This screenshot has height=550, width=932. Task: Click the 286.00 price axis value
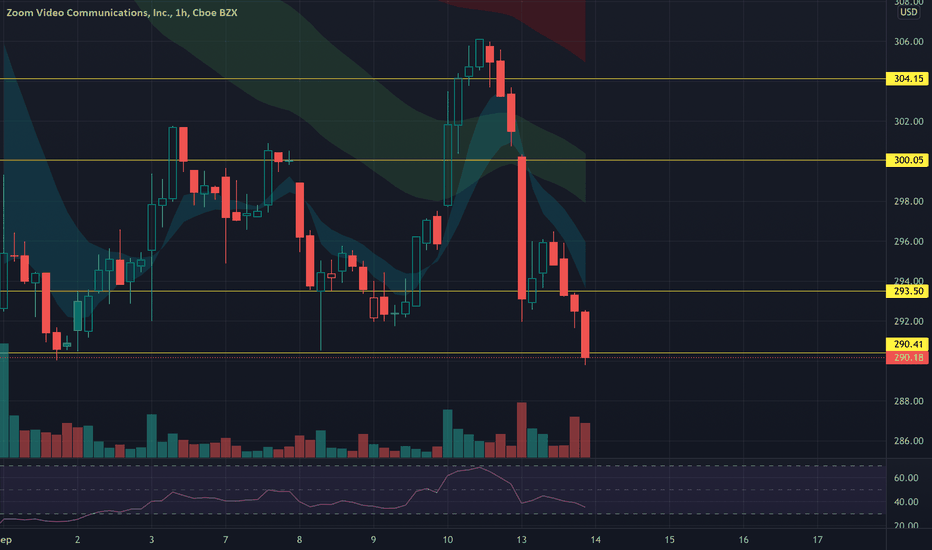(909, 441)
